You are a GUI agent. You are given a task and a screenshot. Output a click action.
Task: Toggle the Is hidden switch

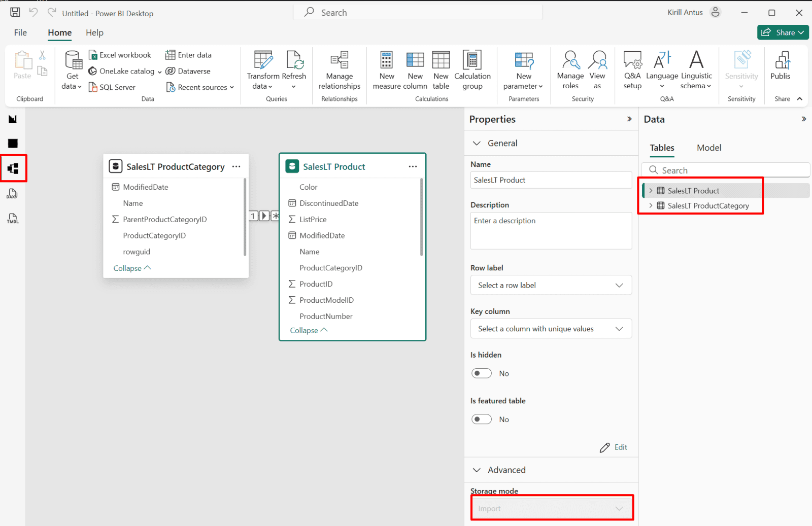point(481,373)
